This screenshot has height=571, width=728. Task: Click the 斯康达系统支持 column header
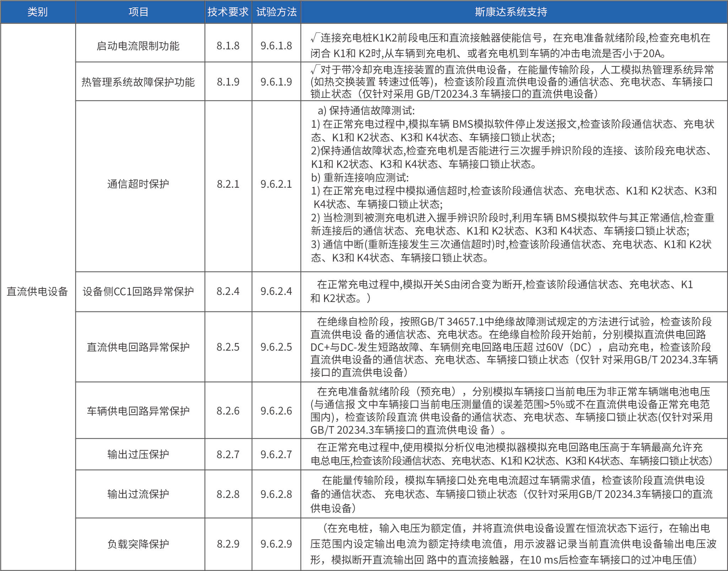(511, 12)
